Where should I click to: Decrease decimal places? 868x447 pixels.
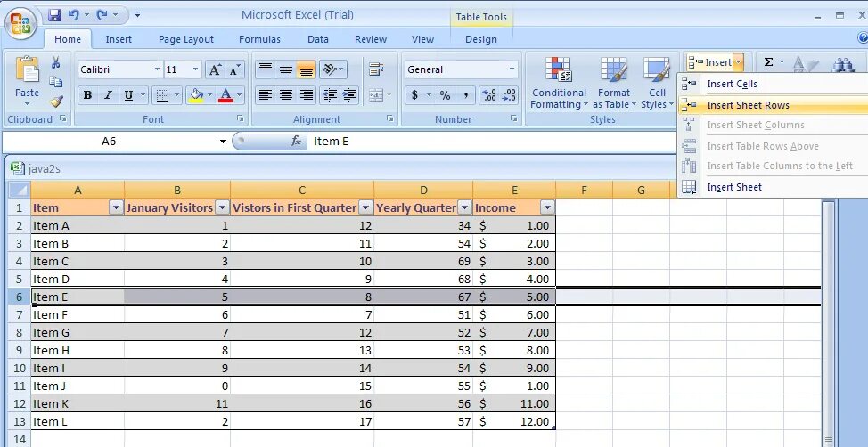[509, 95]
